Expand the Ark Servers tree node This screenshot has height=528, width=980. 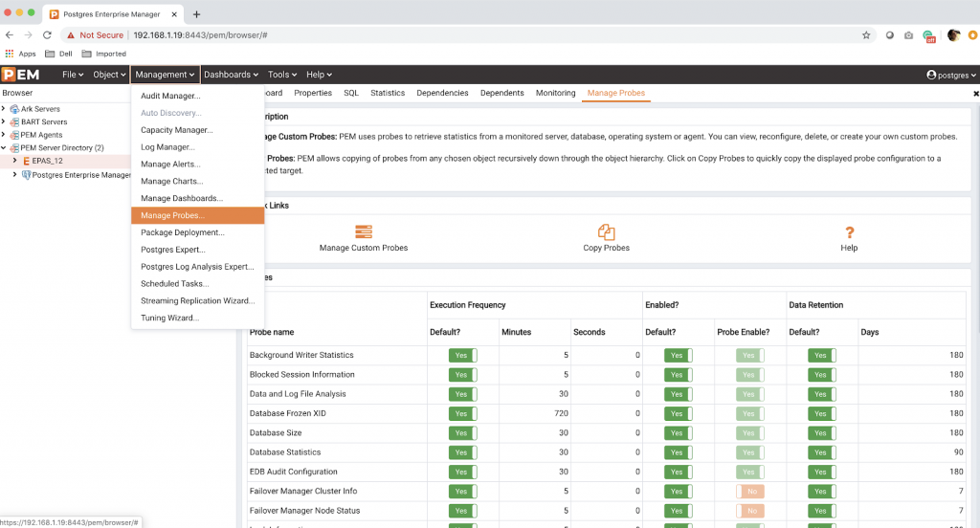(x=4, y=109)
